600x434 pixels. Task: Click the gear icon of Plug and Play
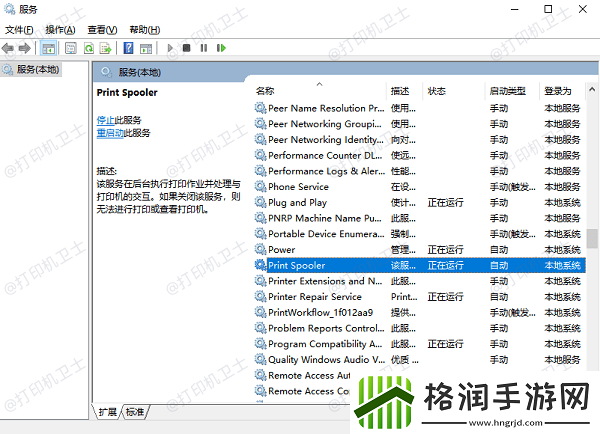(260, 202)
